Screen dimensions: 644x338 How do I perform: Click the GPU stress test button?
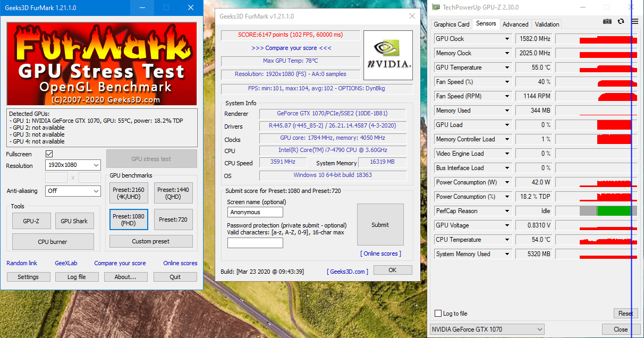(x=151, y=159)
